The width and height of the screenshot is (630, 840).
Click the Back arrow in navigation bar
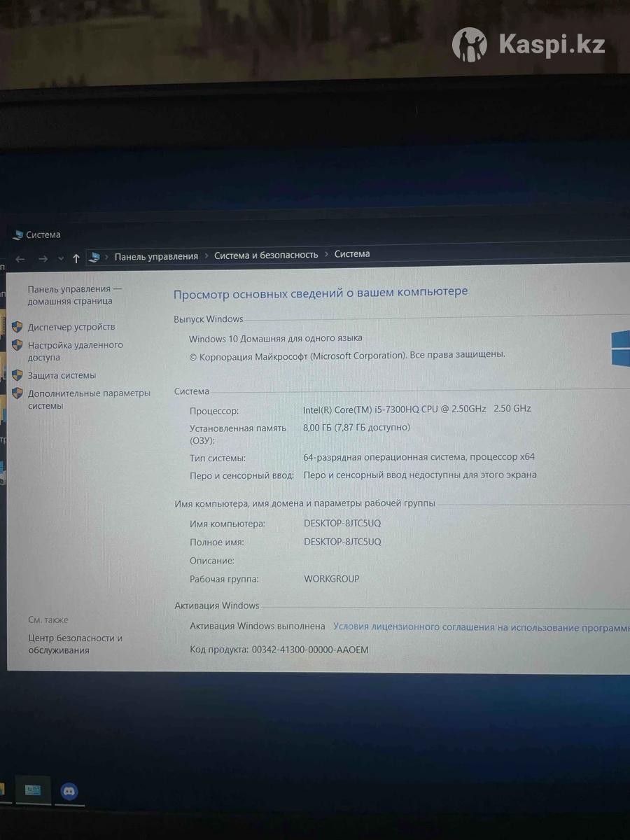pyautogui.click(x=20, y=259)
